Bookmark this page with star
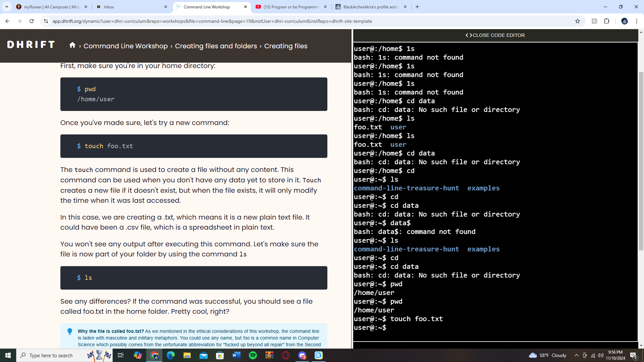Image resolution: width=644 pixels, height=362 pixels. (x=578, y=21)
